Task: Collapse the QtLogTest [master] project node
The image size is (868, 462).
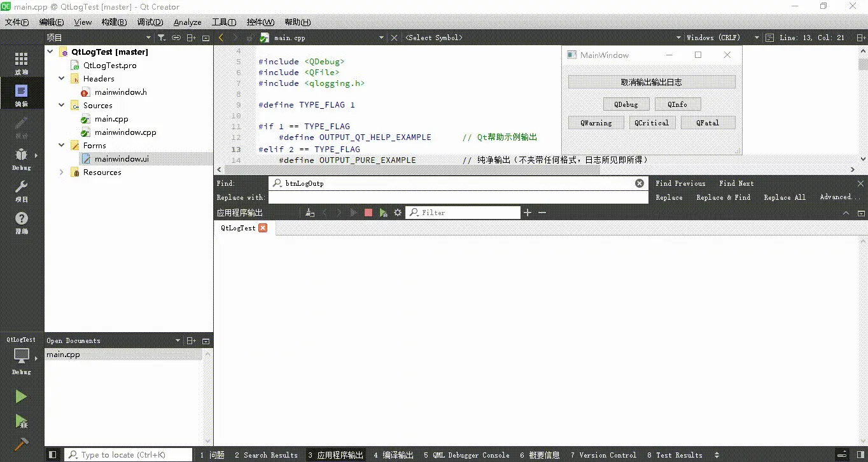Action: [x=50, y=52]
